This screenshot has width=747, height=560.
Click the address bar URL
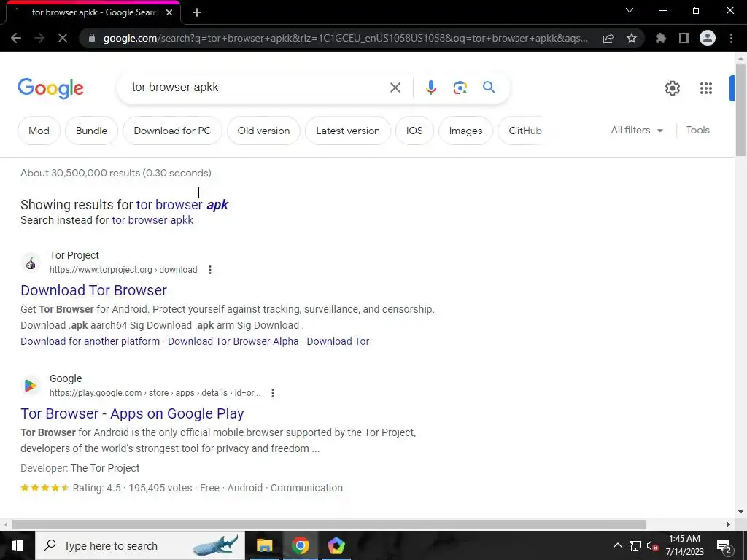345,38
